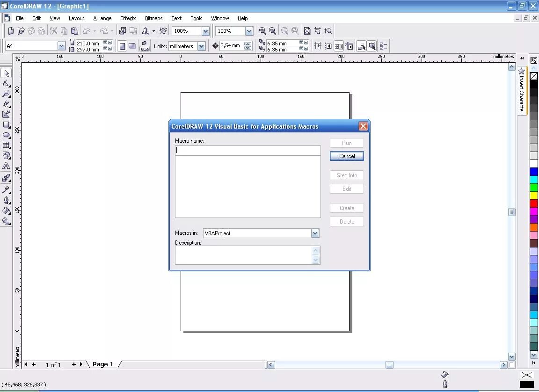The image size is (539, 392).
Task: Toggle Snap To Objects button
Action: (x=339, y=46)
